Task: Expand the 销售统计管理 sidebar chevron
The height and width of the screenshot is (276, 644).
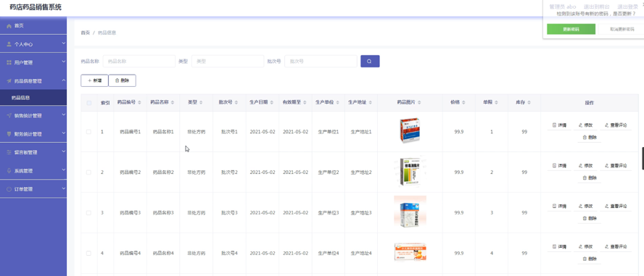Action: (64, 114)
